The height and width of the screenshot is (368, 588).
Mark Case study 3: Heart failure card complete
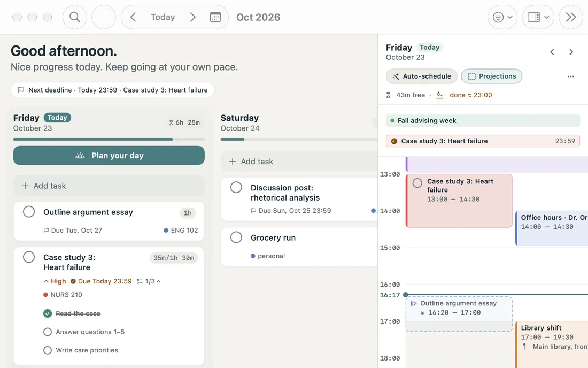[29, 257]
